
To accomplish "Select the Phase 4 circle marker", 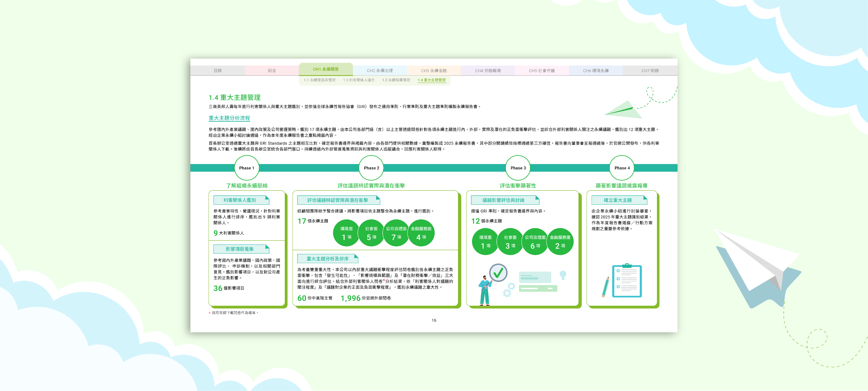I will click(x=622, y=168).
